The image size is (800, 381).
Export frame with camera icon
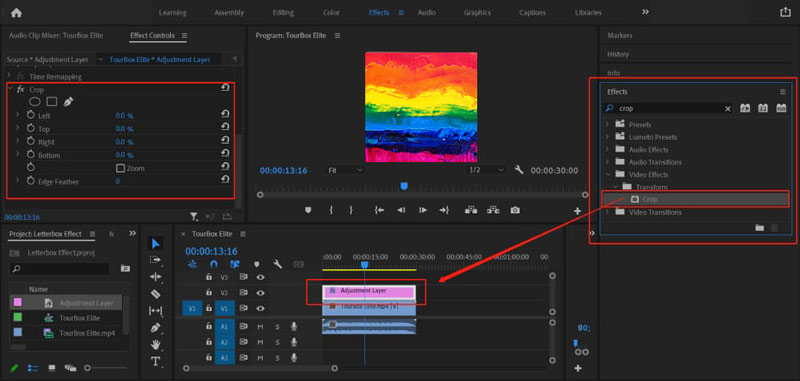515,210
